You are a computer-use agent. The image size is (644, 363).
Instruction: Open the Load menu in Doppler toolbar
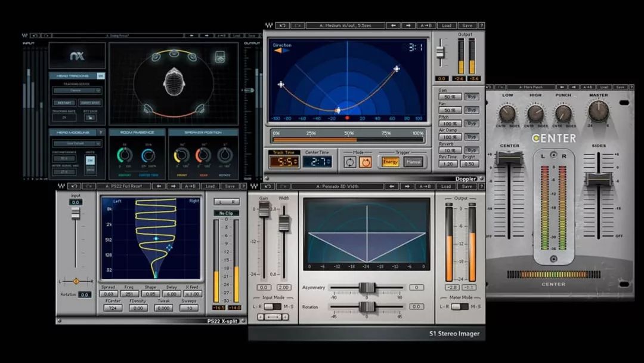[x=447, y=26]
